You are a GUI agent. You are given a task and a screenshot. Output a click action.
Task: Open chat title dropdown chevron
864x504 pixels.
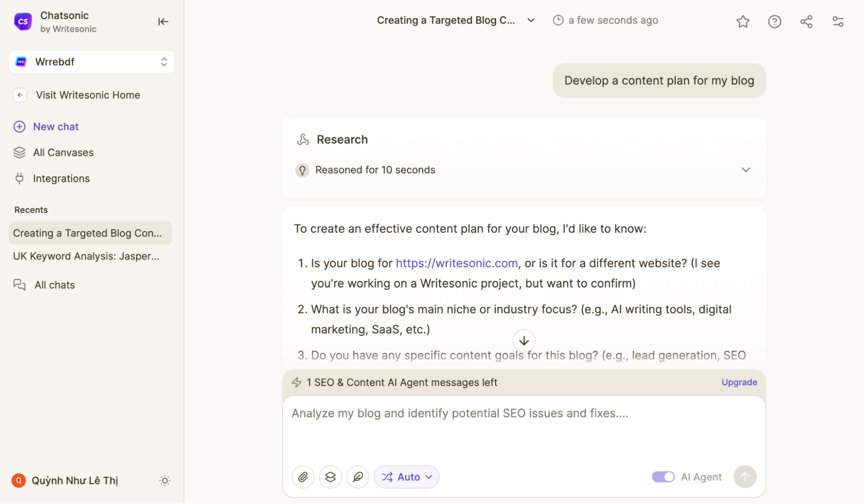(531, 20)
